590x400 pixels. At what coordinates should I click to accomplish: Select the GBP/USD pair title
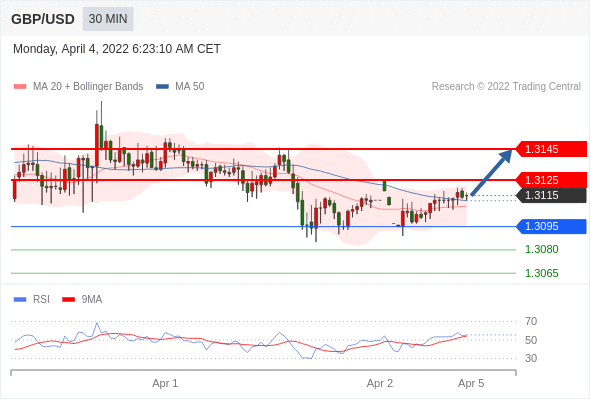(x=43, y=19)
